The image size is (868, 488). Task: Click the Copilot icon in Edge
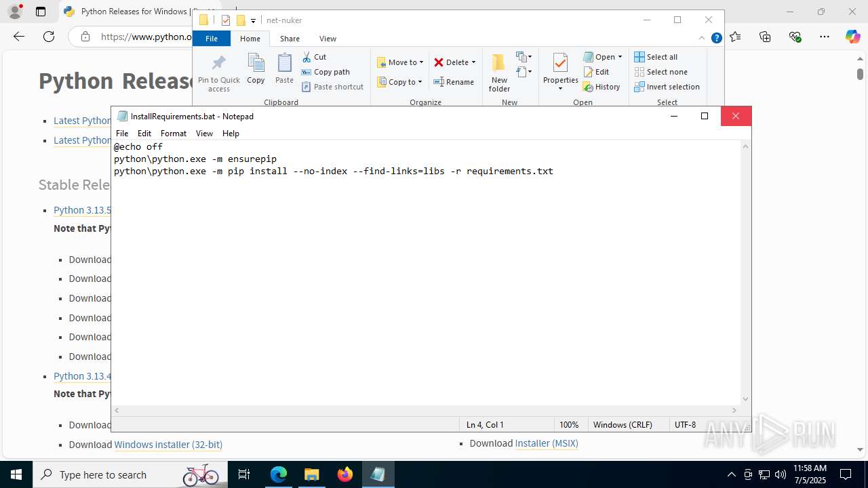[852, 37]
